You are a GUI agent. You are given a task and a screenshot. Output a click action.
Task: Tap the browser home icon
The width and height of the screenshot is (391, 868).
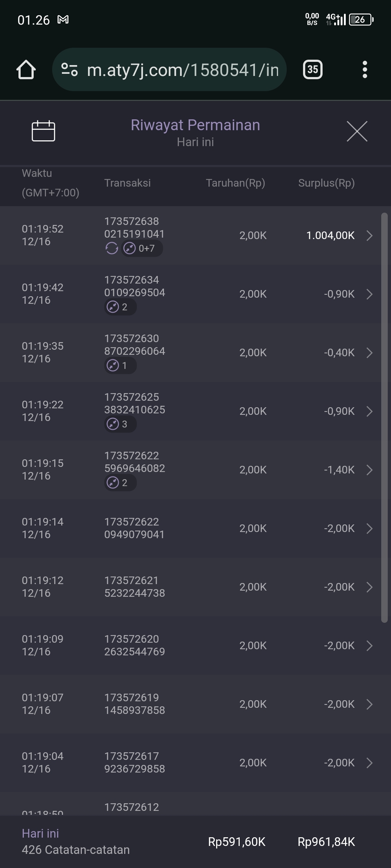pyautogui.click(x=26, y=69)
